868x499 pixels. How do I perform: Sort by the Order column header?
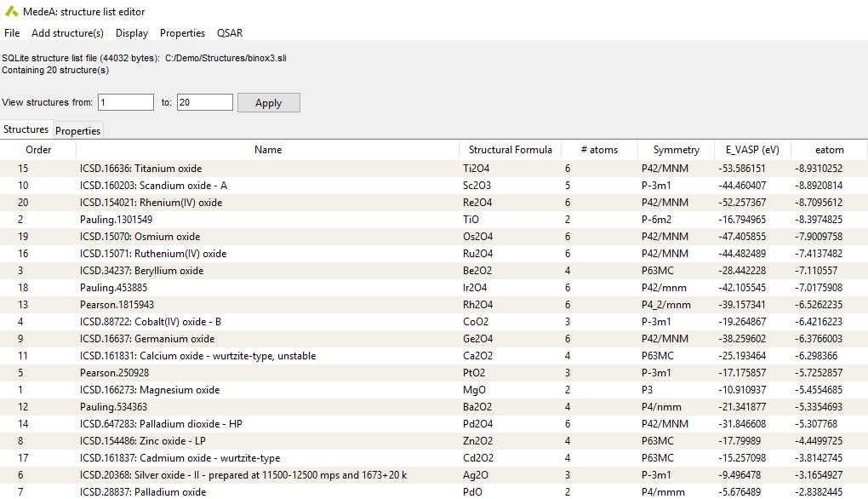pos(38,150)
